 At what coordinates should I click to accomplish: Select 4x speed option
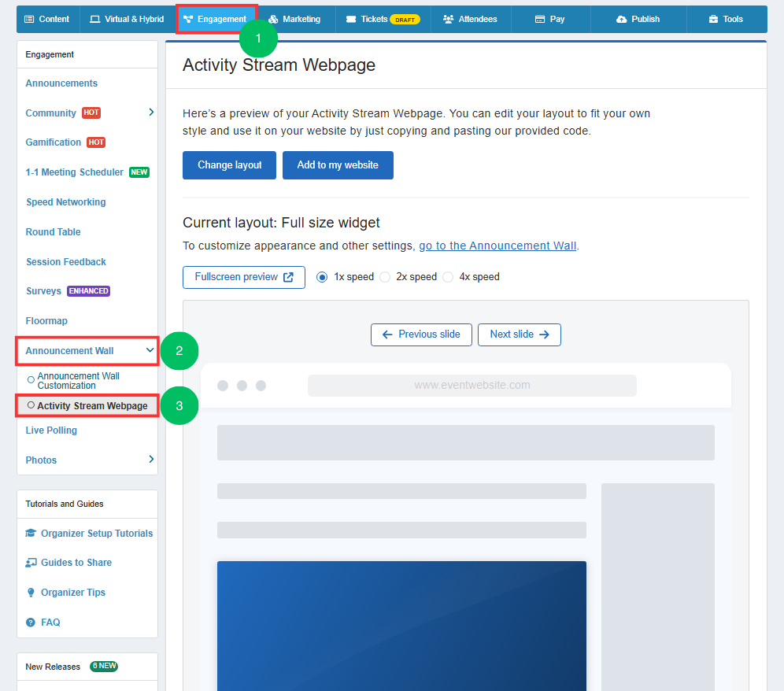(x=448, y=277)
